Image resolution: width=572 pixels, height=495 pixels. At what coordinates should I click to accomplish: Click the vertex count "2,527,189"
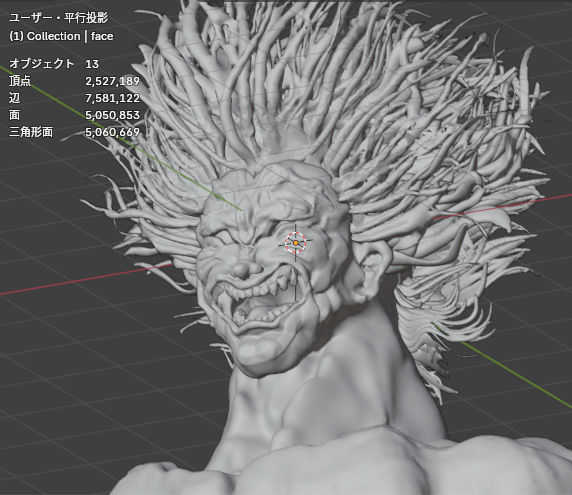tap(112, 81)
